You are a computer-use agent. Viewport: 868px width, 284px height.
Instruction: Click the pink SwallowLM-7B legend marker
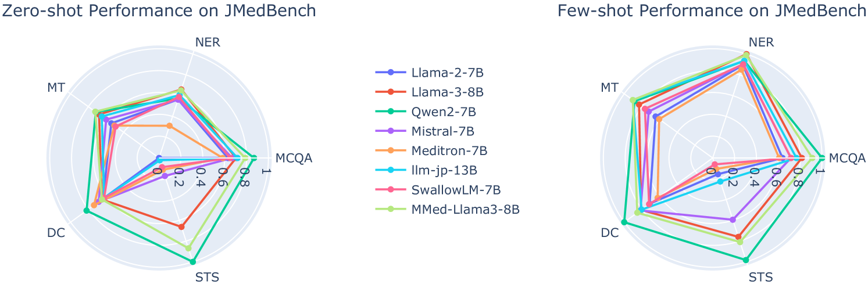point(391,190)
